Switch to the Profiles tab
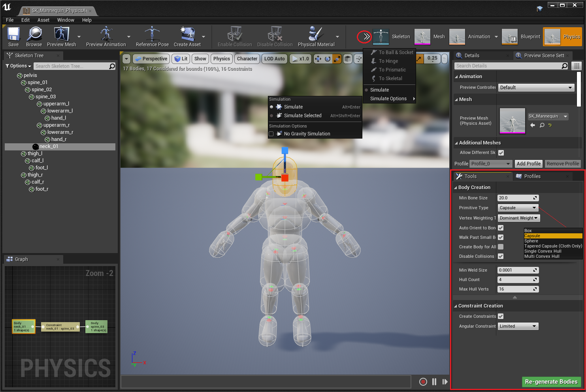 (532, 176)
